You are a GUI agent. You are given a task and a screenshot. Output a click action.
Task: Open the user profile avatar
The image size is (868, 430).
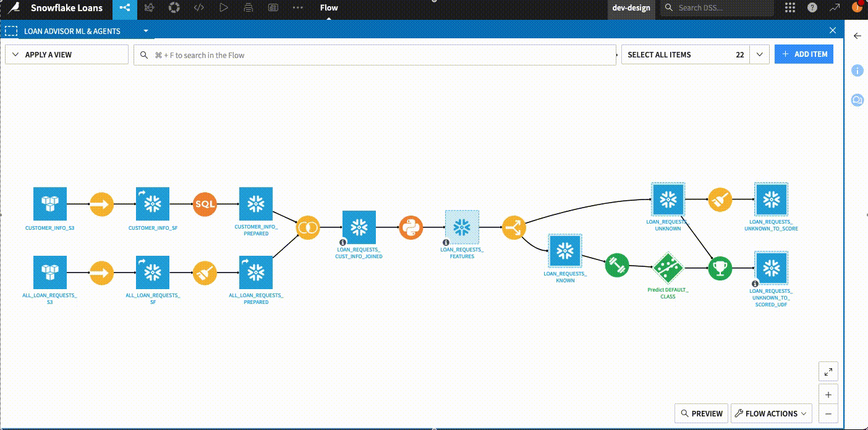(x=857, y=7)
